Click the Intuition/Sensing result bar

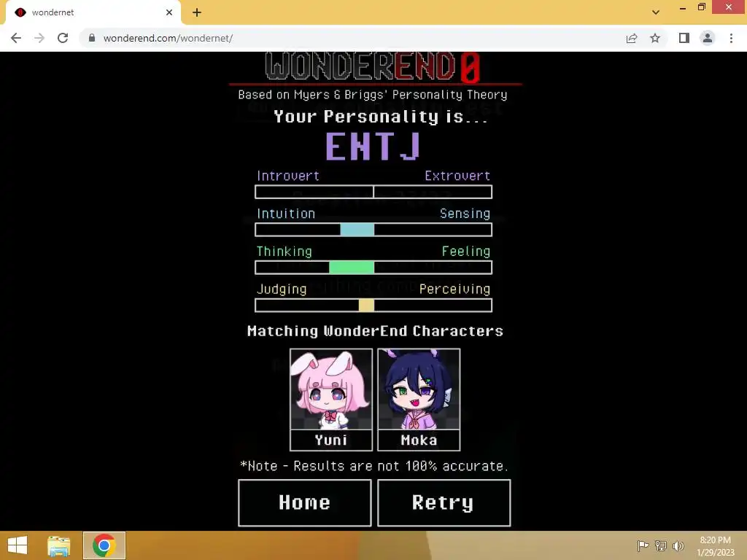coord(373,230)
